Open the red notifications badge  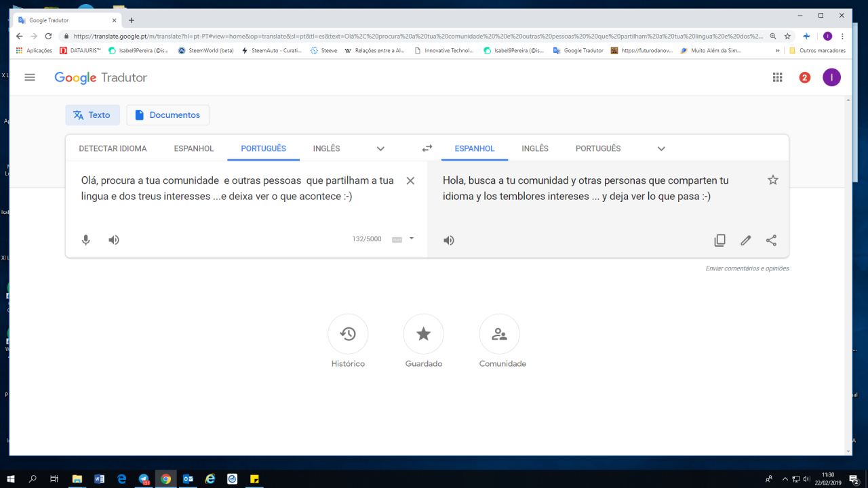(x=805, y=77)
